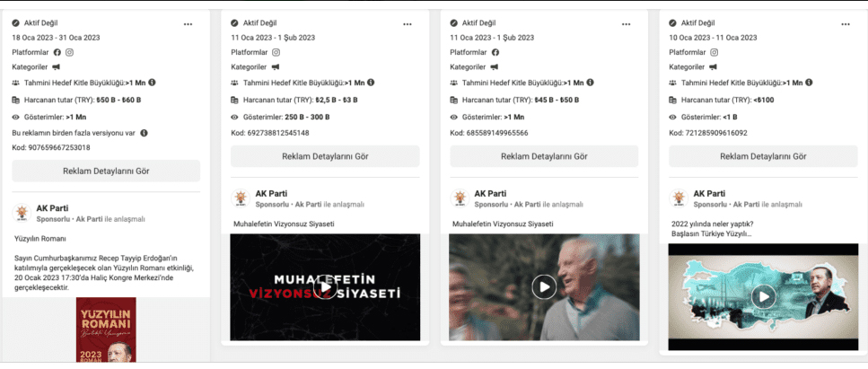Click megaphone category icon on ad 685589149965566
This screenshot has width=868, height=369.
pyautogui.click(x=495, y=67)
